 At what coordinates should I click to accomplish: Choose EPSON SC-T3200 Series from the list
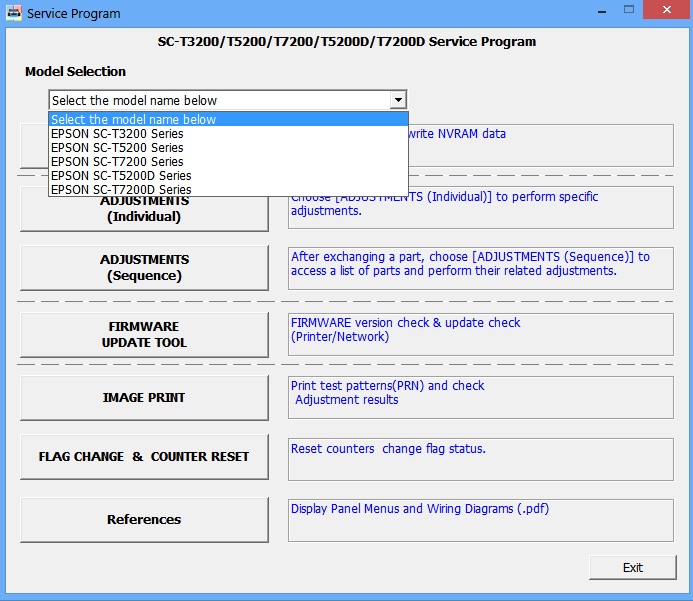tap(228, 133)
